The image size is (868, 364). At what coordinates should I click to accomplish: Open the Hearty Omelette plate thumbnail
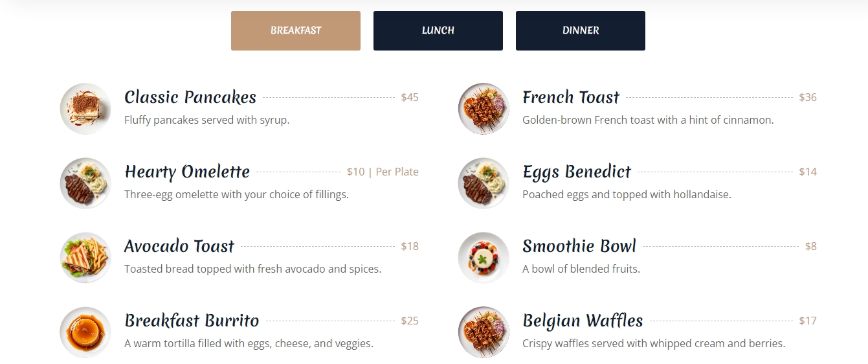point(85,183)
